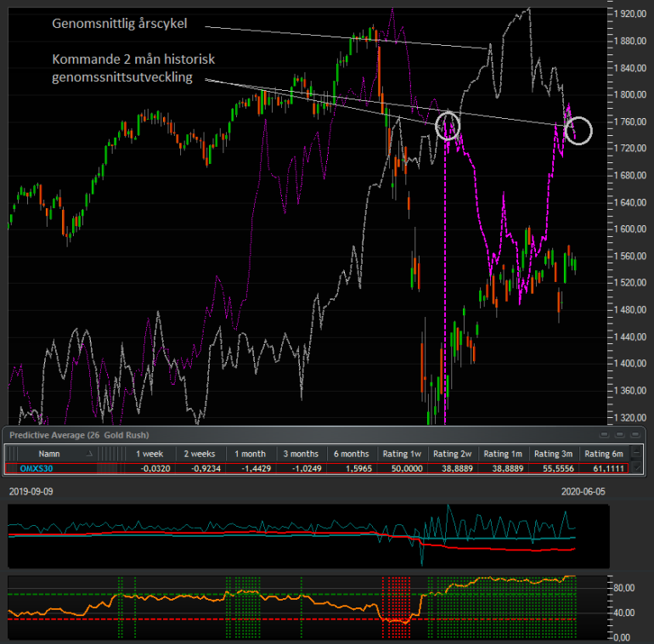Sort the table by the 1 week column

(150, 455)
